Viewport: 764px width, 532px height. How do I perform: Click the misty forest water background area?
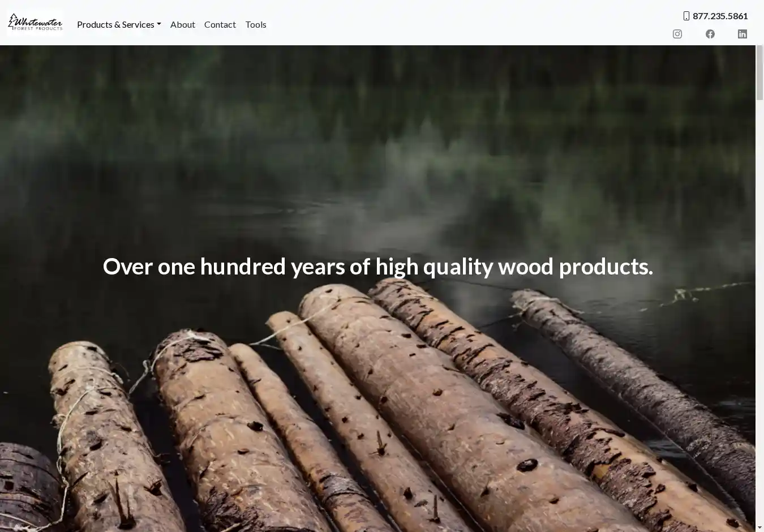[x=283, y=141]
